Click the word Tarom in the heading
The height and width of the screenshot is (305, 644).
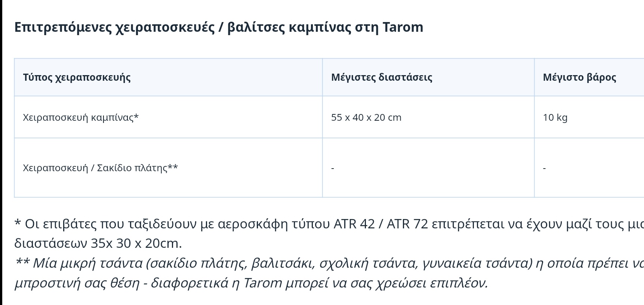(x=403, y=27)
